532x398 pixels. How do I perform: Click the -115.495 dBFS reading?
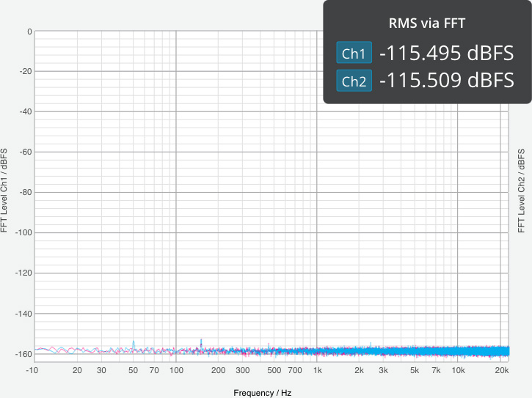[445, 54]
